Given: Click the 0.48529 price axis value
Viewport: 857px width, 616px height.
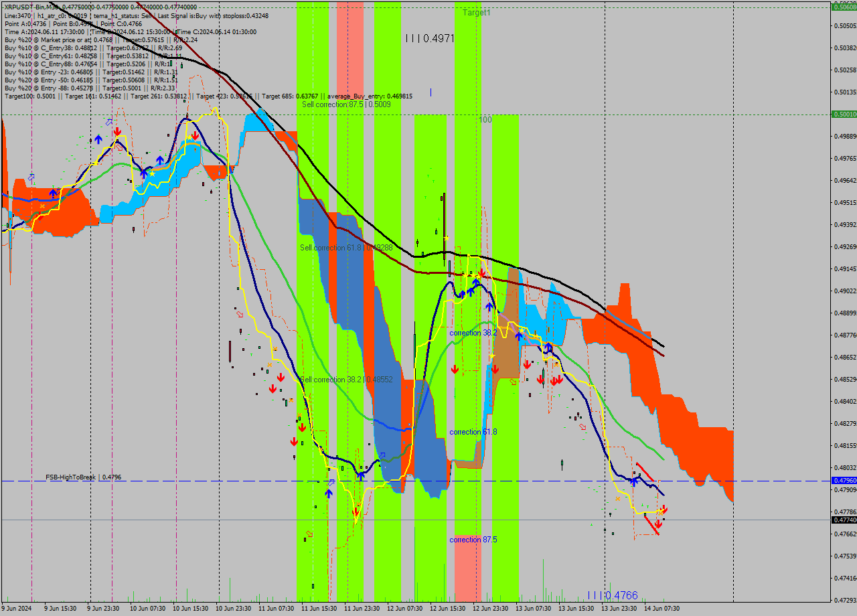Looking at the screenshot, I should [846, 379].
